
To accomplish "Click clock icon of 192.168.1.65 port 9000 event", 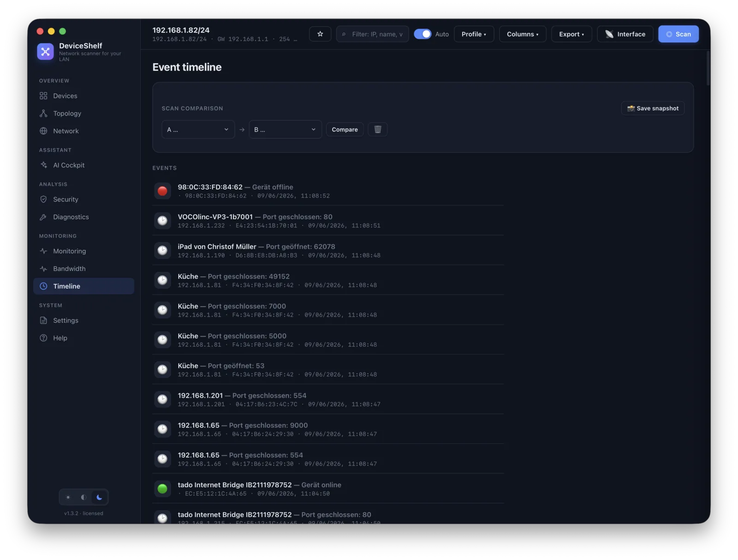I will pos(162,429).
